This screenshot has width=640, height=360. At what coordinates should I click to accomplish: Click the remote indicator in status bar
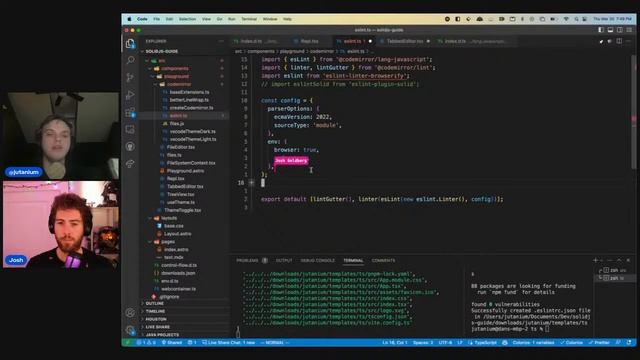[127, 342]
